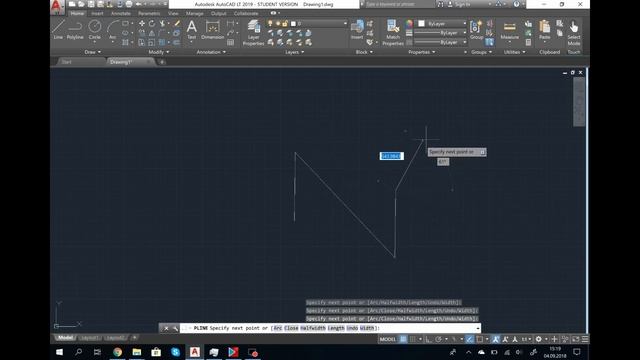Select the Dimension tool
The image size is (640, 360).
coord(213,29)
